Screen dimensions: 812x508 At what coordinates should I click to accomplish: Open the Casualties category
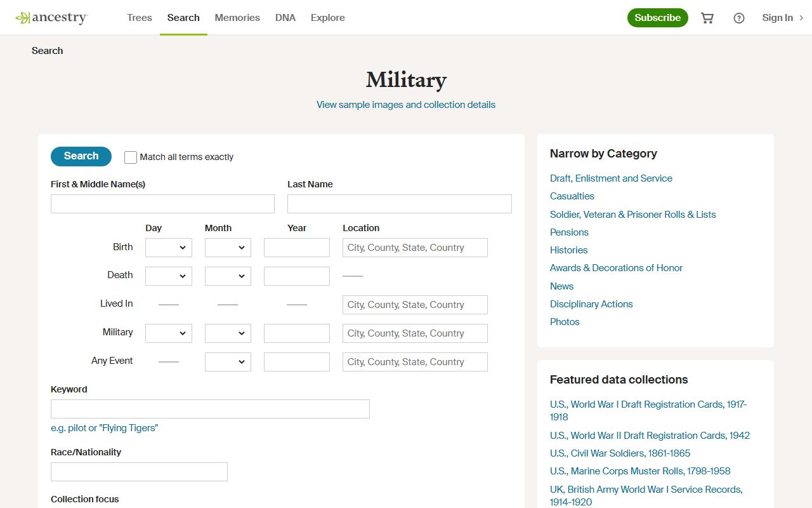pyautogui.click(x=572, y=196)
